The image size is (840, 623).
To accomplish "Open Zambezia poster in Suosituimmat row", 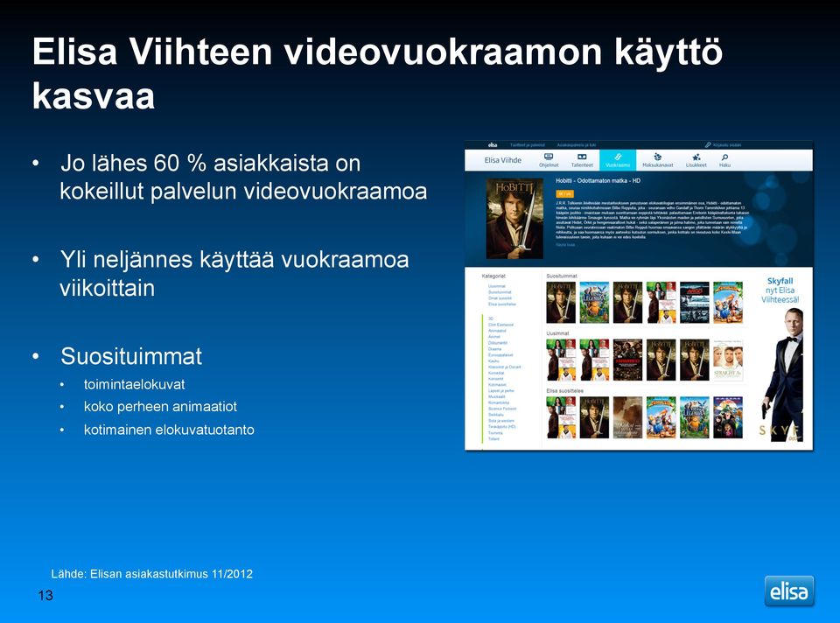I will (x=727, y=302).
